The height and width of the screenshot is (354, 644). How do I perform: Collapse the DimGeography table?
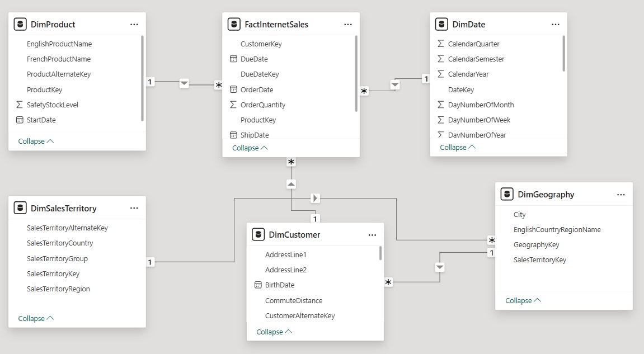pyautogui.click(x=523, y=301)
